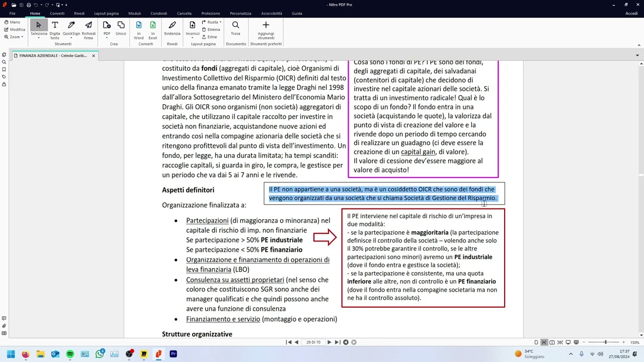Go to last page button
The height and width of the screenshot is (362, 644).
(x=337, y=342)
